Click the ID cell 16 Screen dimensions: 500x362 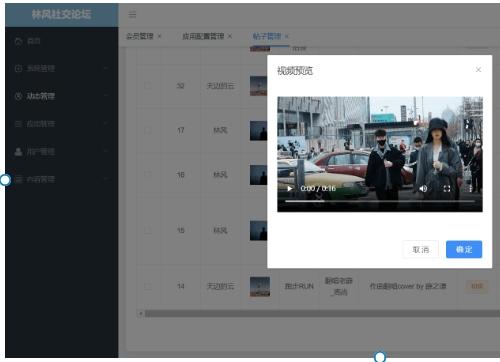[180, 174]
